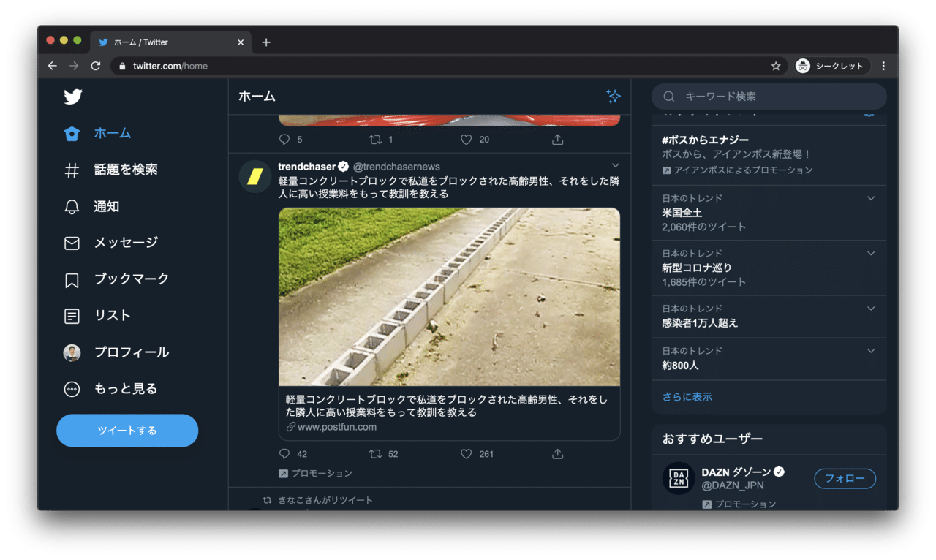Follow DAZN ダゾーン account
Viewport: 936px width, 560px height.
845,479
